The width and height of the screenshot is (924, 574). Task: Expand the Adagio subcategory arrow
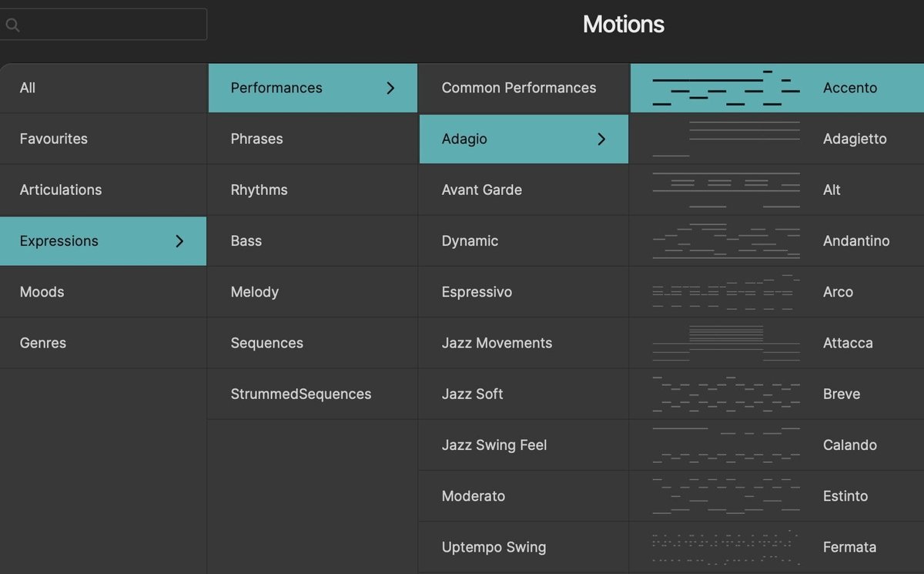601,139
